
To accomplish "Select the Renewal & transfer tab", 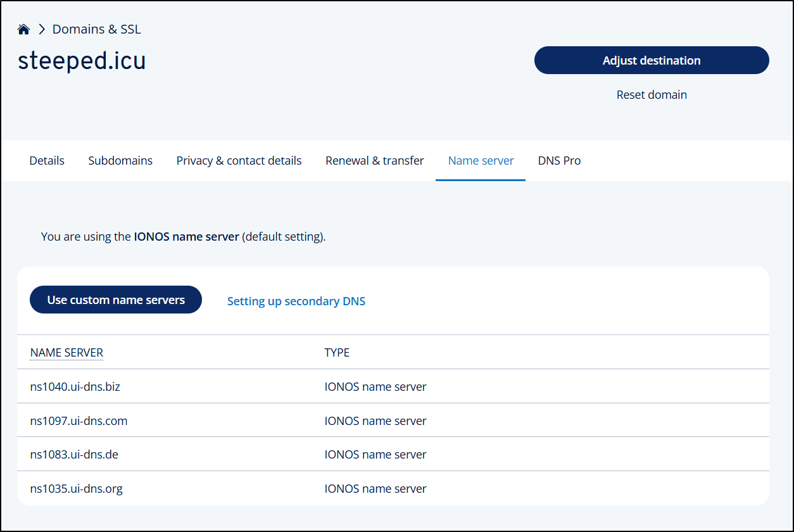I will coord(375,161).
